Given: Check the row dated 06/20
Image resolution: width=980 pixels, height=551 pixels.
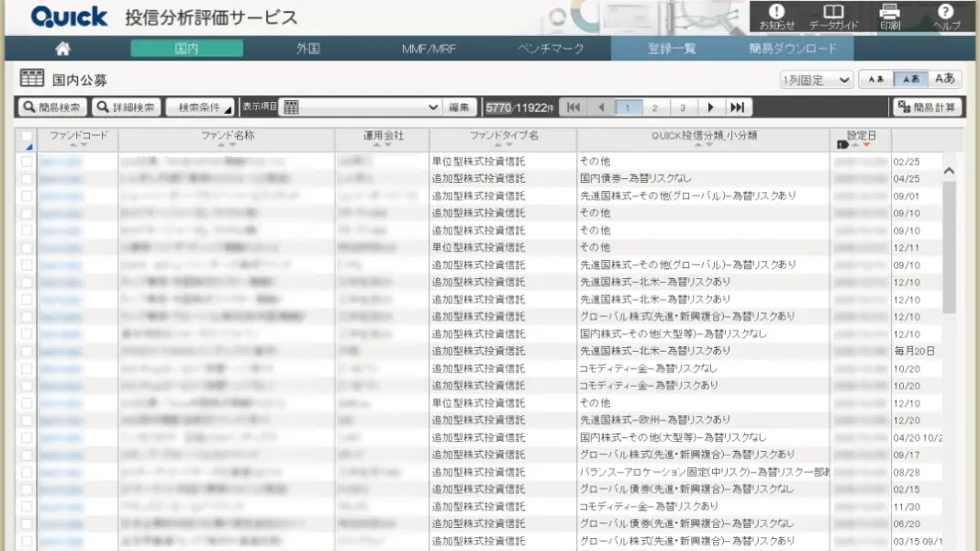Looking at the screenshot, I should [x=27, y=524].
